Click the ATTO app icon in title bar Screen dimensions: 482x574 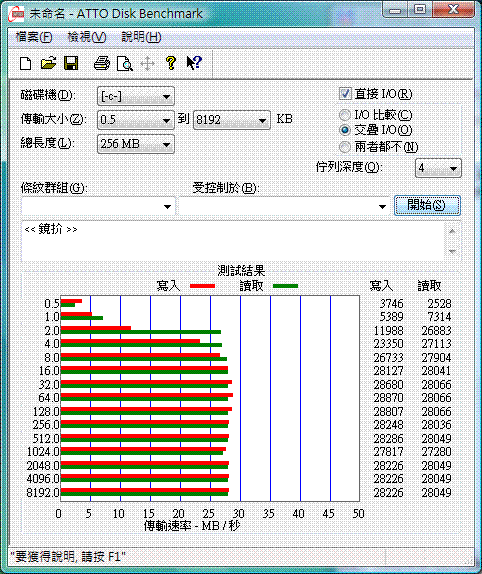16,14
